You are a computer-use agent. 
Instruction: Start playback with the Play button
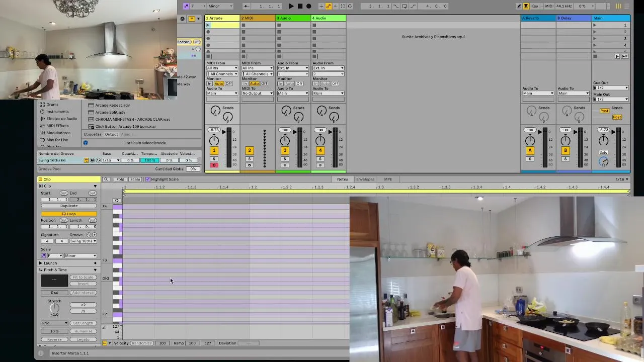click(x=291, y=6)
